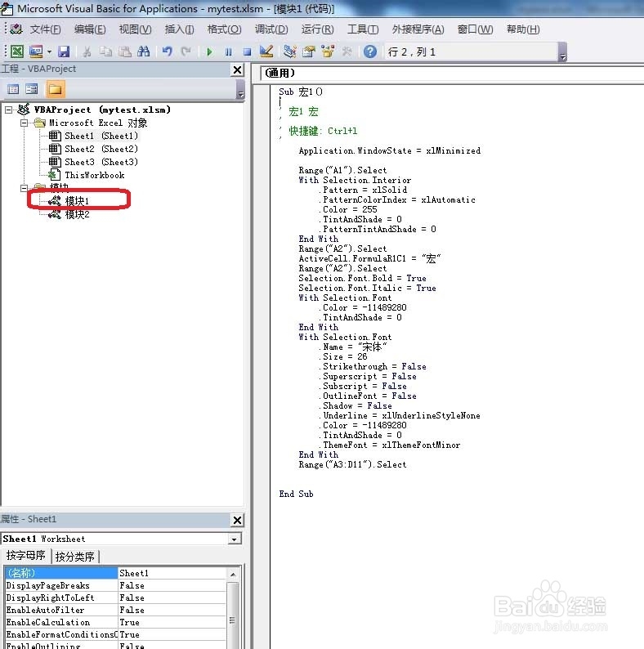
Task: Click the properties list scrollbar up arrow
Action: tap(233, 574)
